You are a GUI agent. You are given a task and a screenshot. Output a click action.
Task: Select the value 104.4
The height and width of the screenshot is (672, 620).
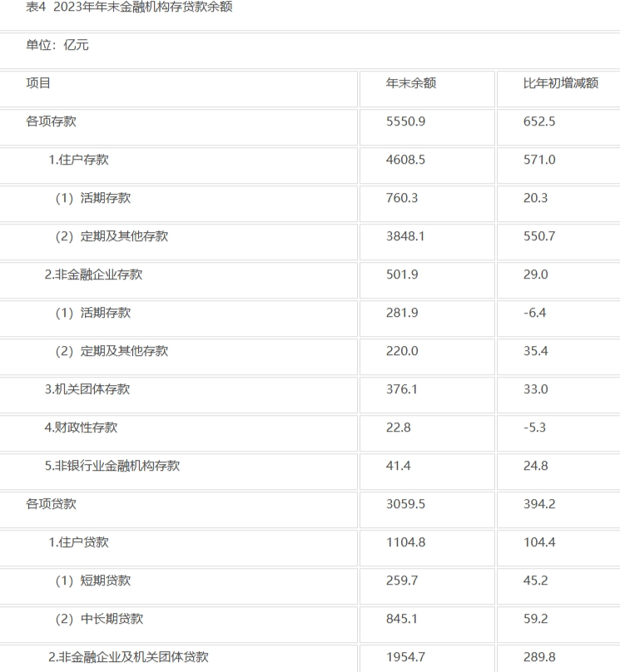(x=539, y=542)
